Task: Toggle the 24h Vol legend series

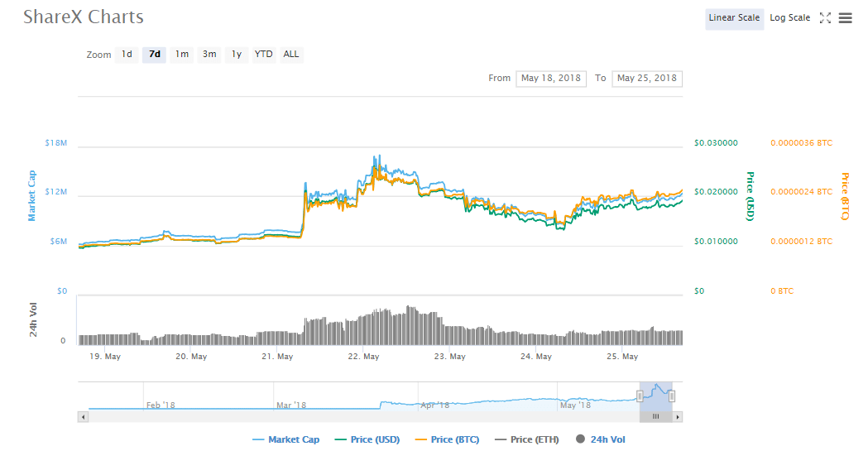Action: click(600, 439)
